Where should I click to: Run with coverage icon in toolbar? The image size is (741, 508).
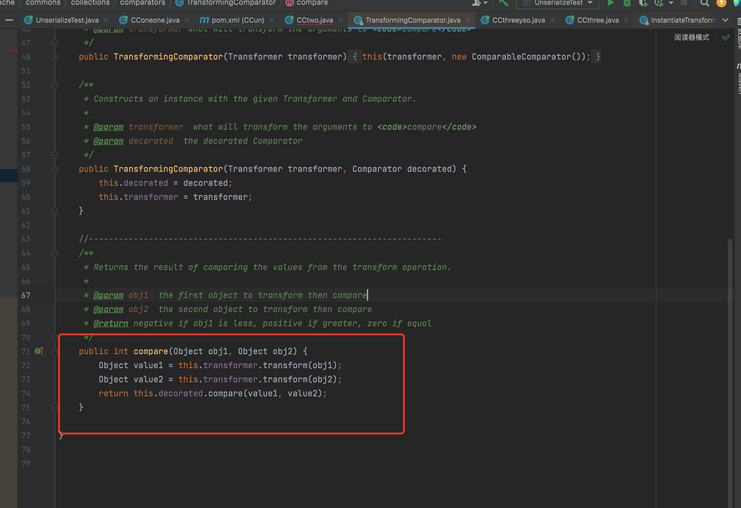coord(643,3)
